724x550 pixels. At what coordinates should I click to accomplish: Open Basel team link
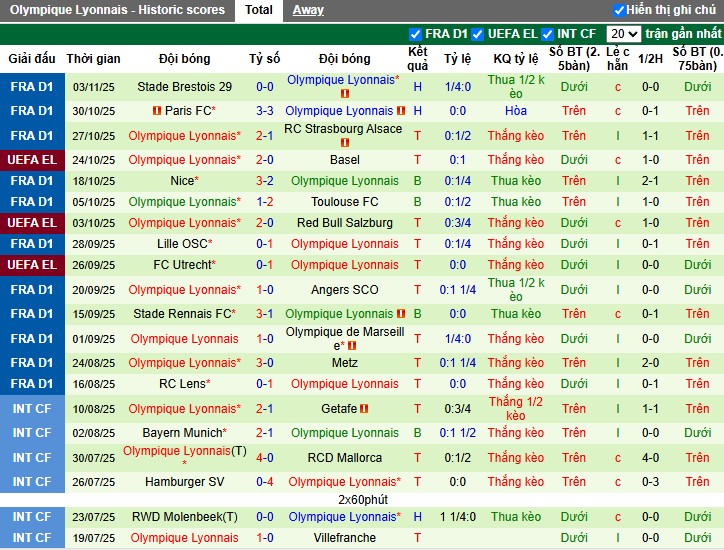click(x=344, y=160)
